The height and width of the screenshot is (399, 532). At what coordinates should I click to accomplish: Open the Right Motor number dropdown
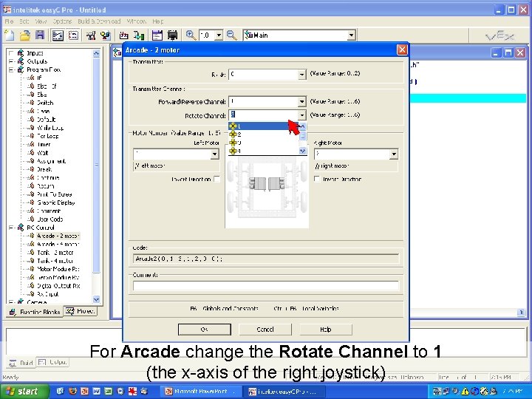pos(394,154)
